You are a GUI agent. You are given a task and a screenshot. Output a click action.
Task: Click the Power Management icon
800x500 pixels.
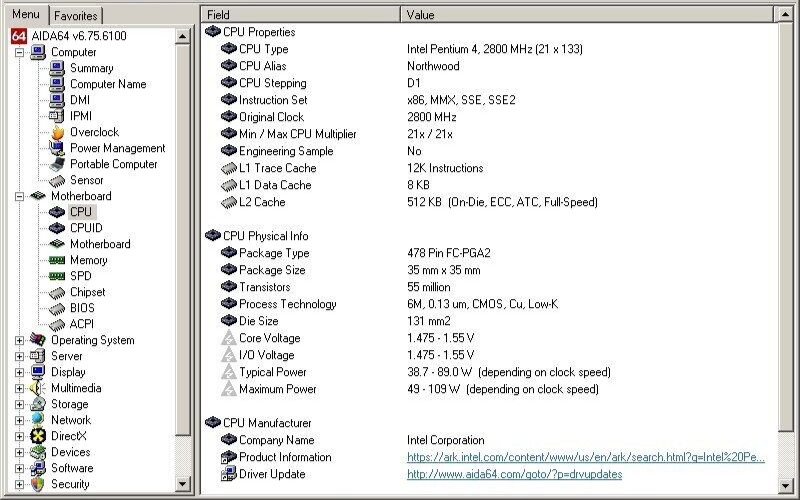(x=57, y=148)
